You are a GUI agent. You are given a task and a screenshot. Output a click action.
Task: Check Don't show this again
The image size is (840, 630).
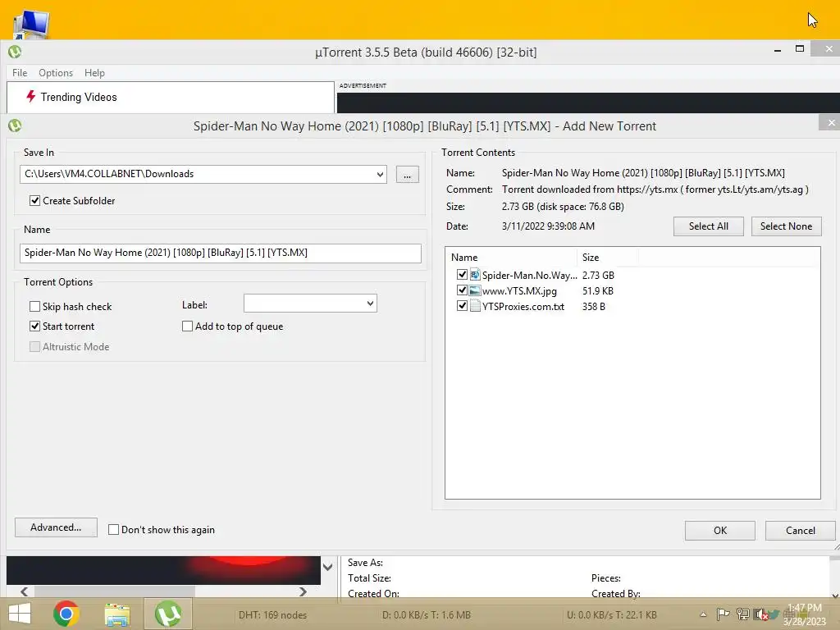[113, 530]
